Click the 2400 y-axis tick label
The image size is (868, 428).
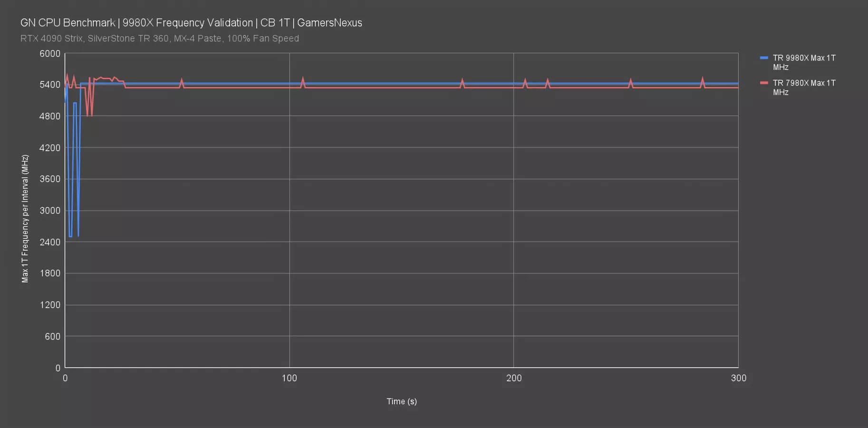pos(50,242)
